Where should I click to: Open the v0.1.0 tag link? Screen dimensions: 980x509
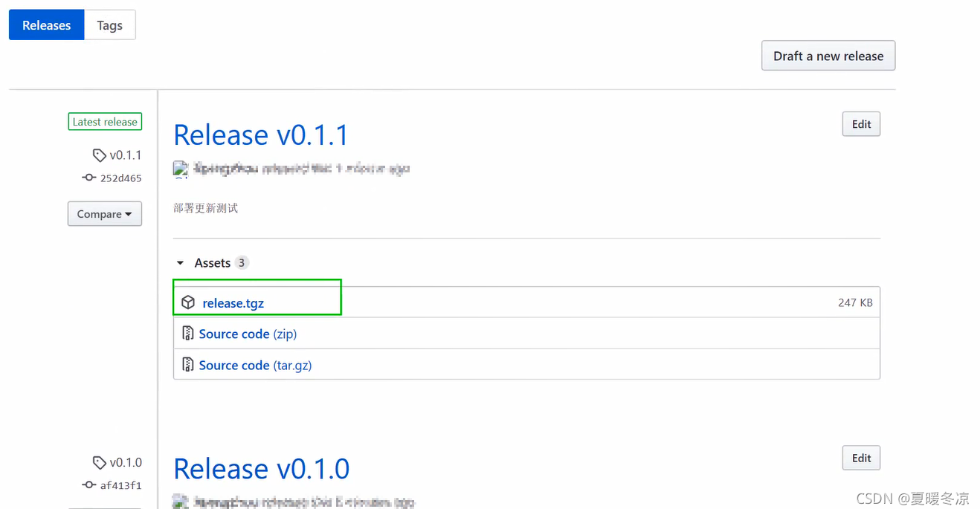pyautogui.click(x=126, y=463)
